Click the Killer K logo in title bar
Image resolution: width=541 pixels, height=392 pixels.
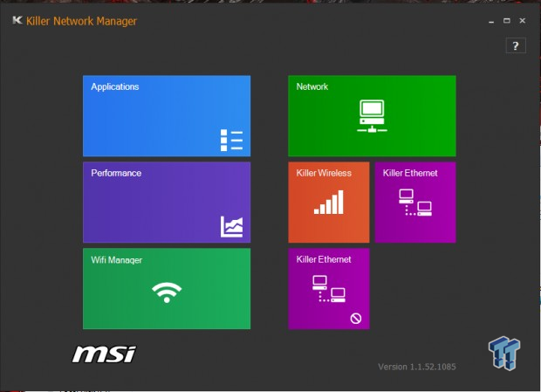(x=17, y=20)
